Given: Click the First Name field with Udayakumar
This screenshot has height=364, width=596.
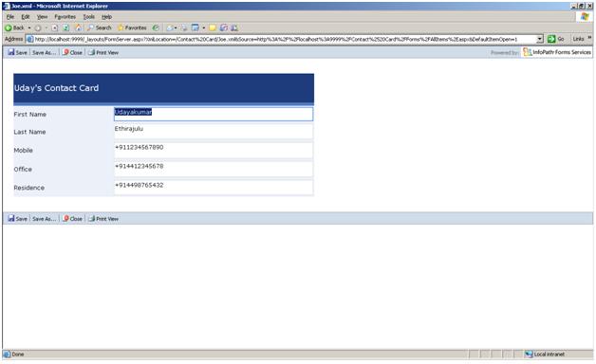Looking at the screenshot, I should 214,114.
